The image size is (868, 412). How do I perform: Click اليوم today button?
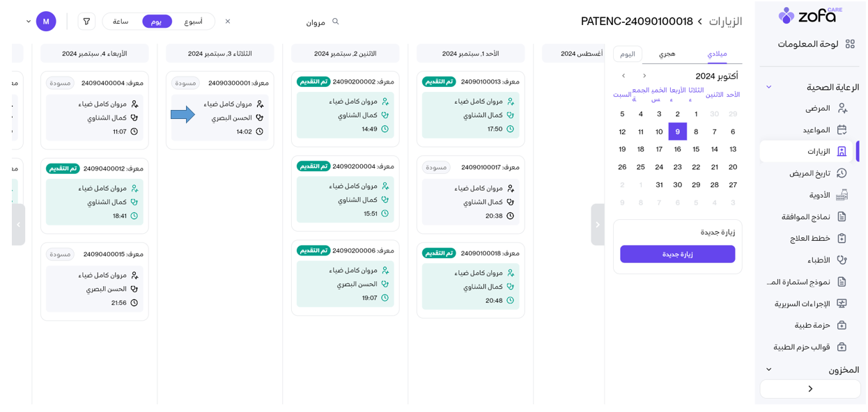pos(628,54)
